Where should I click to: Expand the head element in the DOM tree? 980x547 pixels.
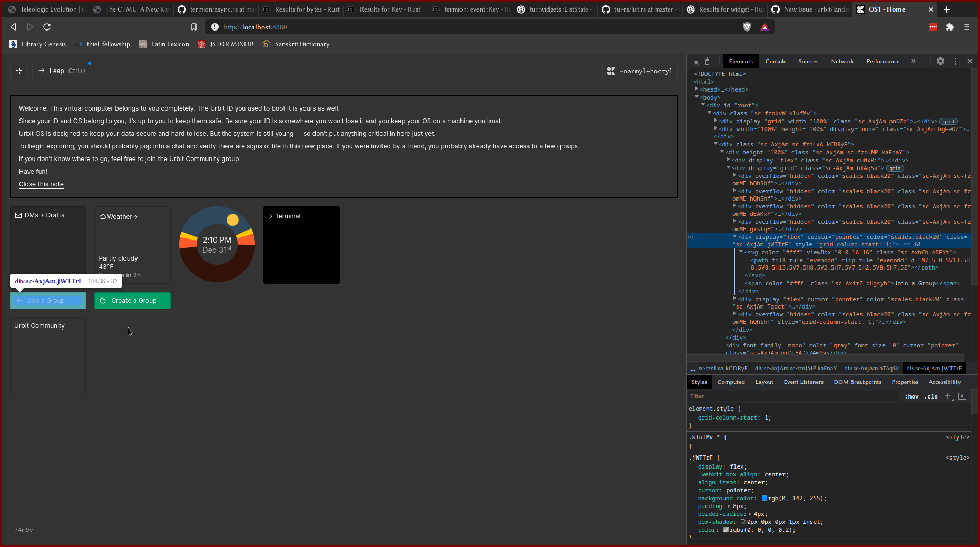tap(697, 89)
